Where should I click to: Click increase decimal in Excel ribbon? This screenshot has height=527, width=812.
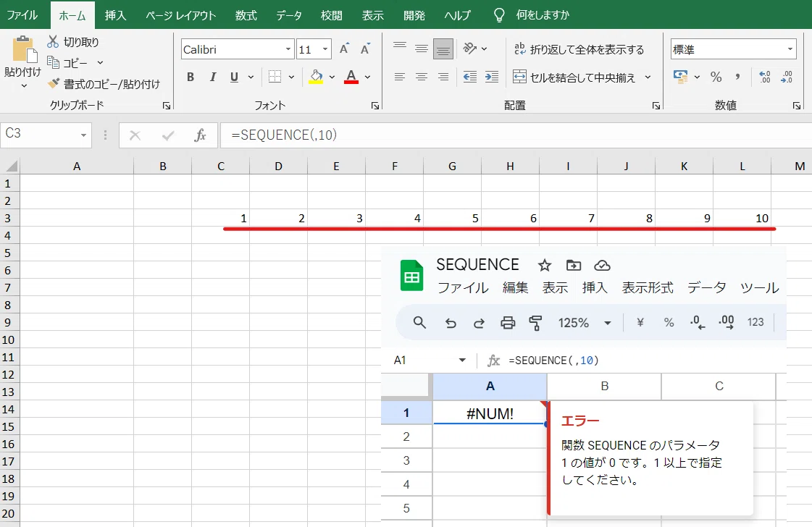(765, 77)
